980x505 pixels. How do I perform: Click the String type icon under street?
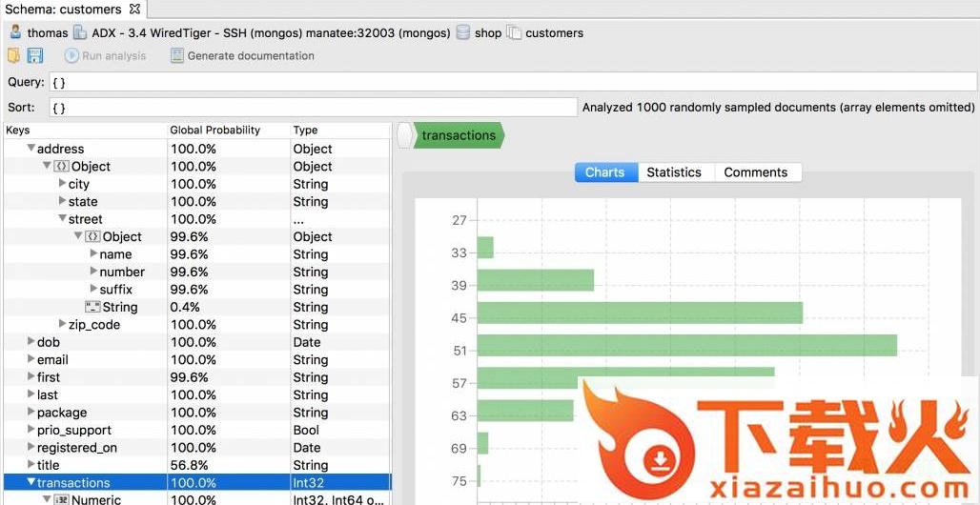click(x=92, y=307)
